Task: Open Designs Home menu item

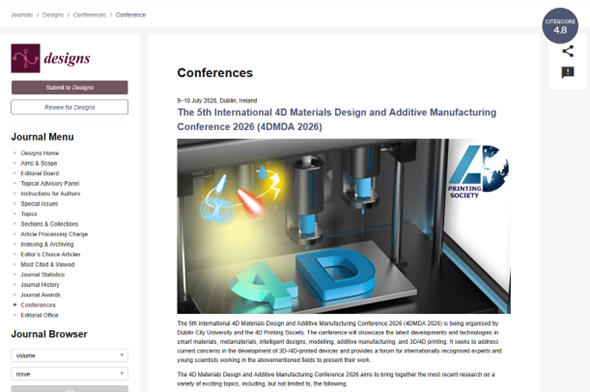Action: pyautogui.click(x=40, y=153)
